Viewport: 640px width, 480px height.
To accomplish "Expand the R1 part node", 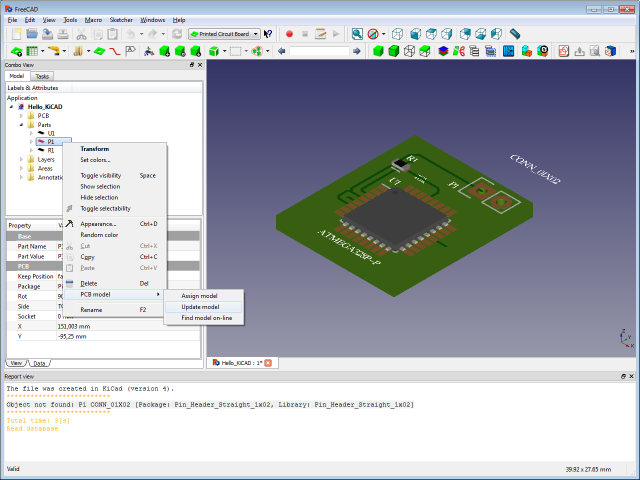I will [x=31, y=151].
